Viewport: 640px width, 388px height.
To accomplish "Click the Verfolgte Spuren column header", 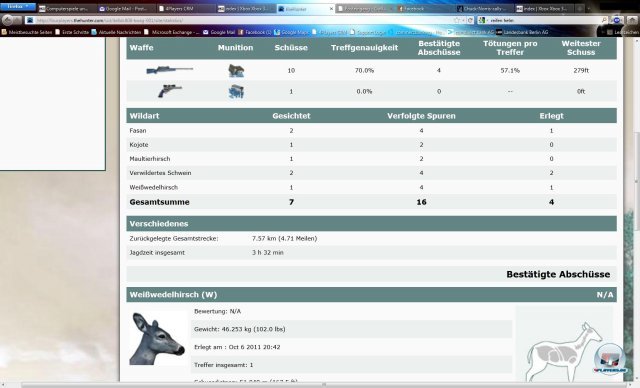I will (421, 116).
